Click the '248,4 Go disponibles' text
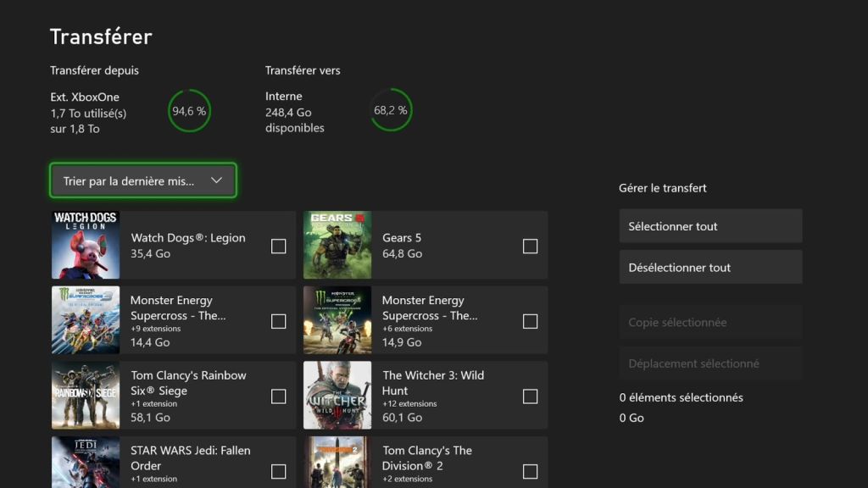868x488 pixels. [294, 120]
